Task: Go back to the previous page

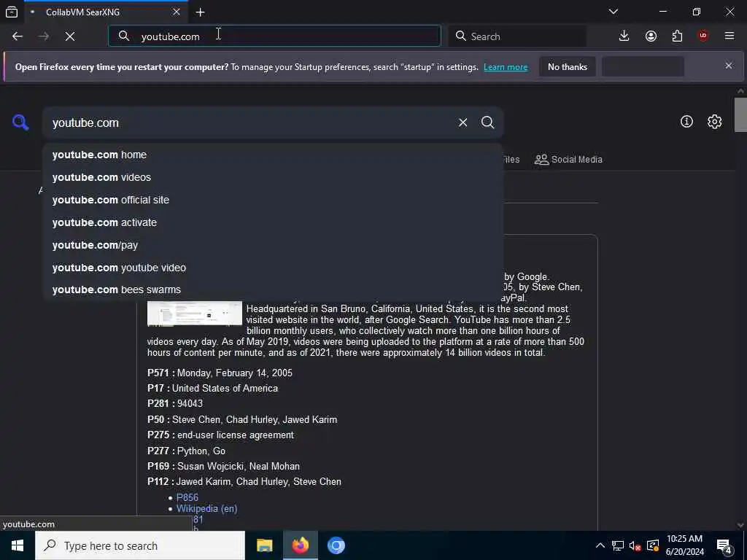Action: pos(18,36)
